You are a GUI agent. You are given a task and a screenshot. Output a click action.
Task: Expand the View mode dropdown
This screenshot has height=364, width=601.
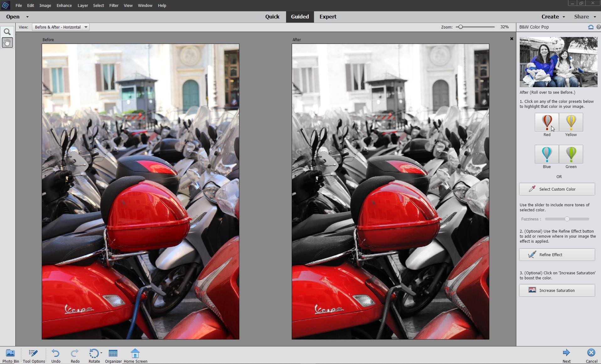tap(86, 27)
